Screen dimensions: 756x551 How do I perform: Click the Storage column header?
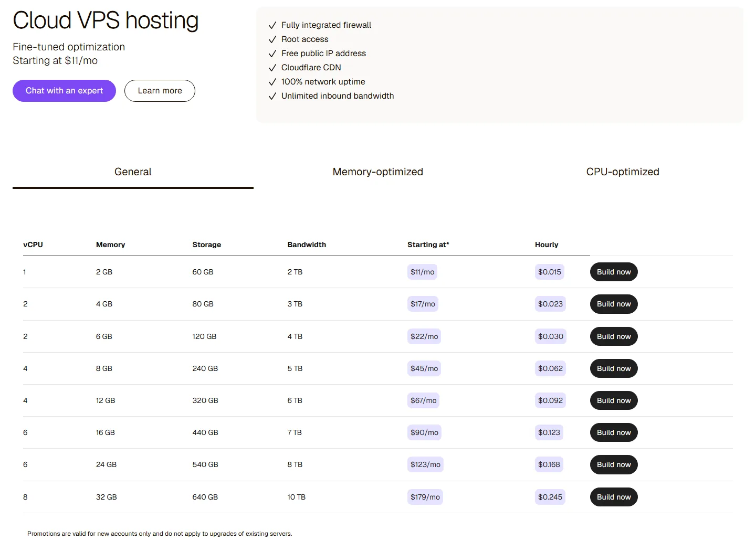pos(207,245)
